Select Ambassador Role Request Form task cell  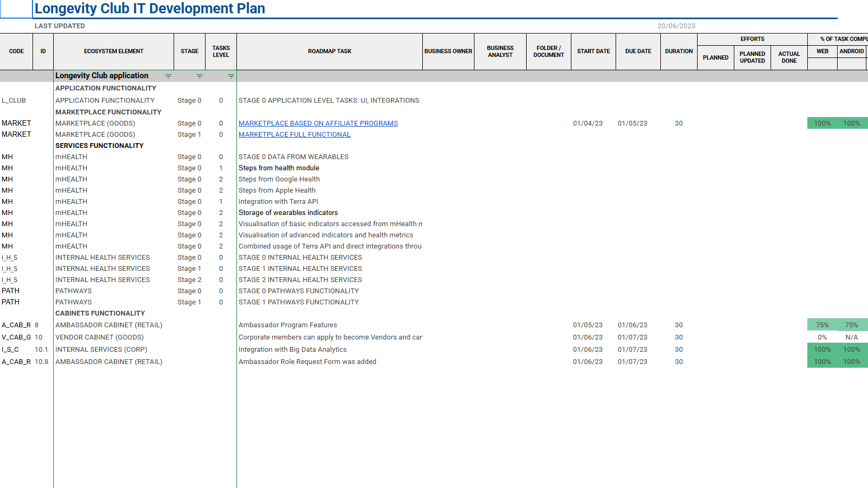coord(307,362)
